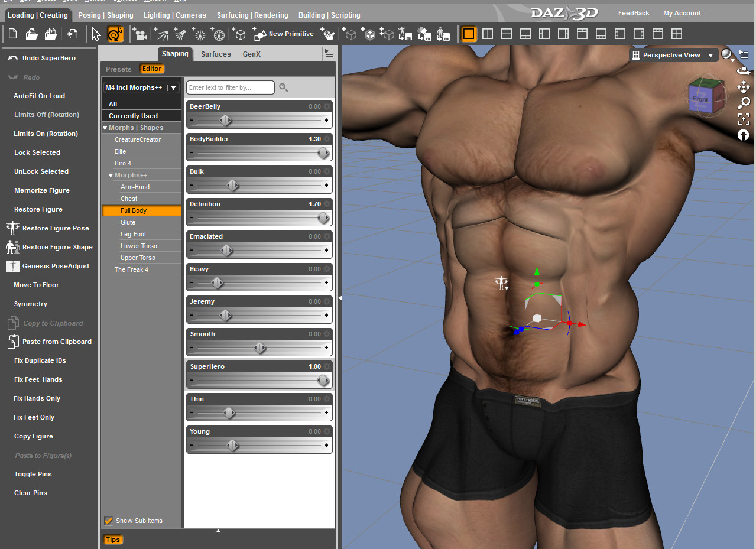Click the Smooth morph slider handle

pos(260,348)
